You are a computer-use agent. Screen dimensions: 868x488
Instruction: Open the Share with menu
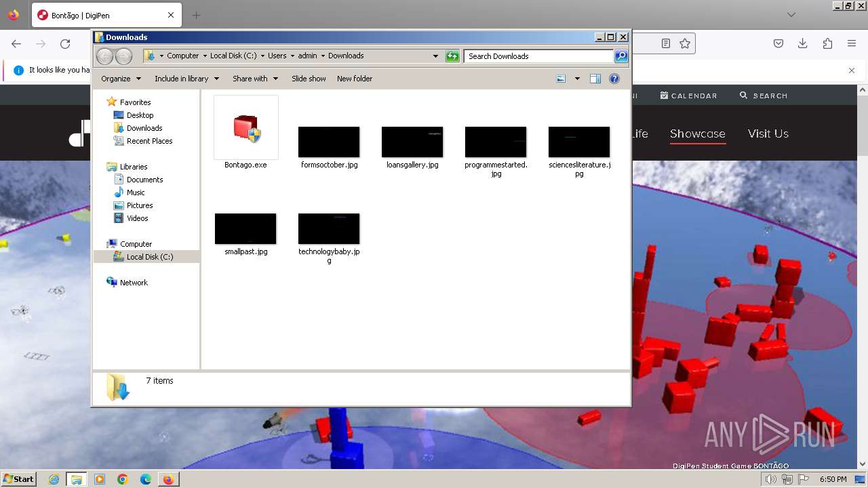point(255,79)
